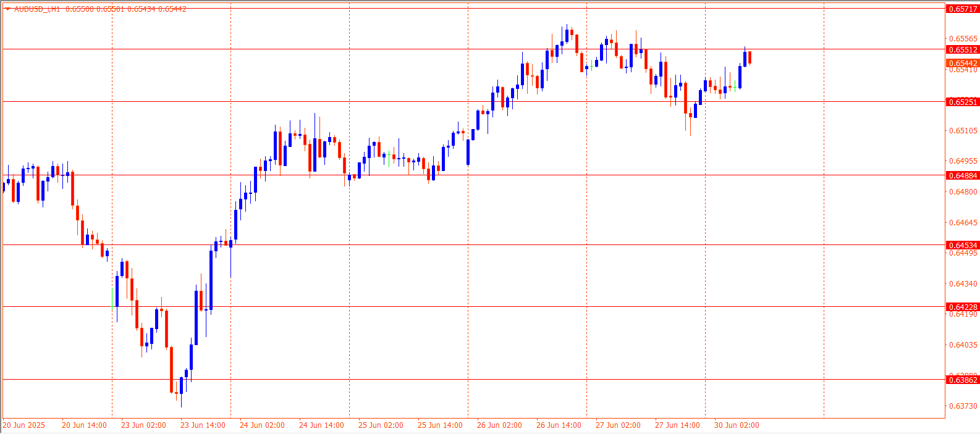980x434 pixels.
Task: Click the 25 Jun 02:00 time label
Action: click(381, 425)
